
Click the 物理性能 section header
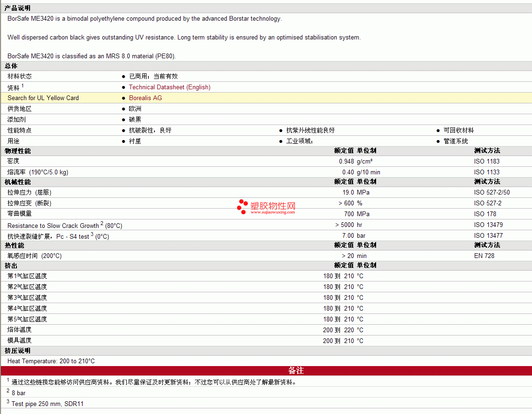point(17,151)
